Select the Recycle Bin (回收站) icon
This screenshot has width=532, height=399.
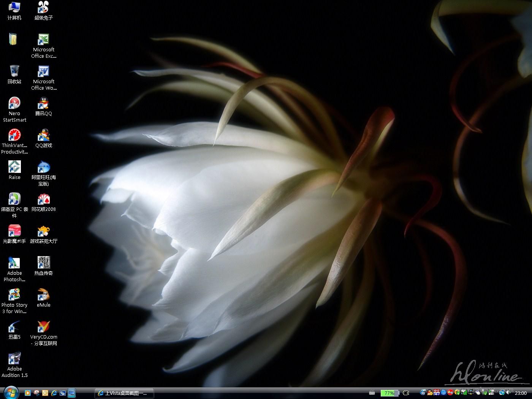[x=14, y=72]
